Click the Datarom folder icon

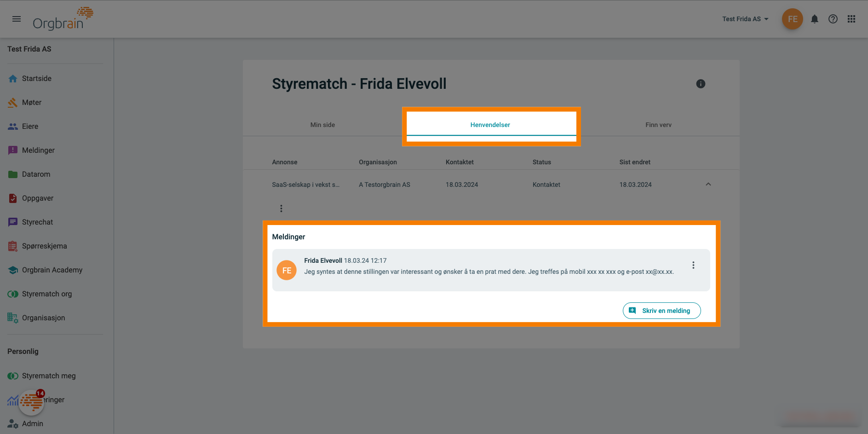click(13, 174)
